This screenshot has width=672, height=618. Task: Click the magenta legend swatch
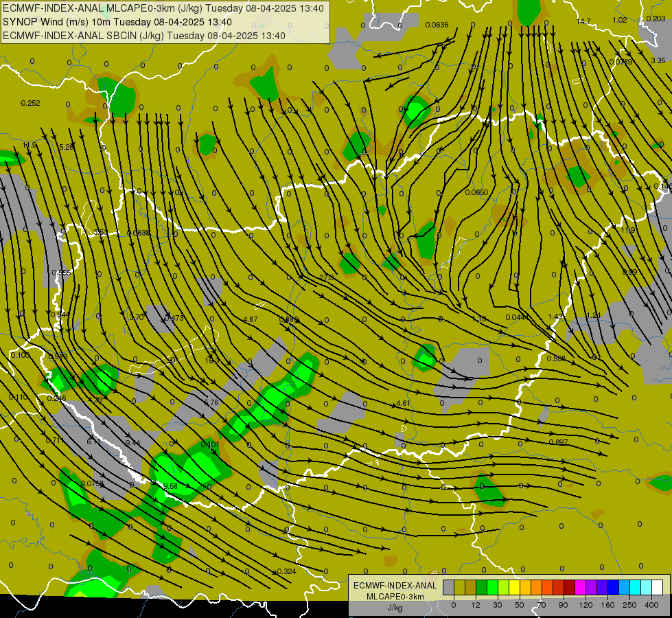[581, 588]
